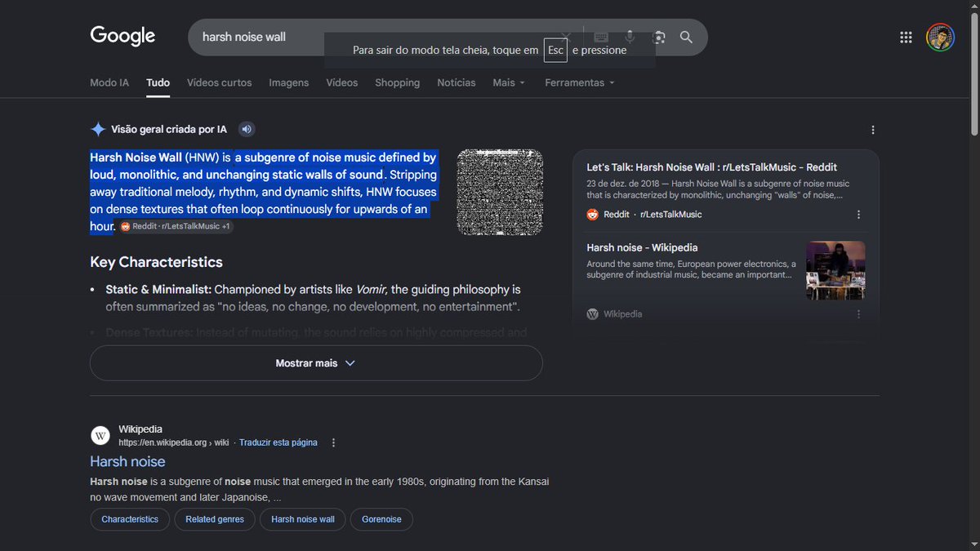The image size is (980, 551).
Task: Open Harsh noise Wikipedia card thumbnail
Action: click(835, 270)
